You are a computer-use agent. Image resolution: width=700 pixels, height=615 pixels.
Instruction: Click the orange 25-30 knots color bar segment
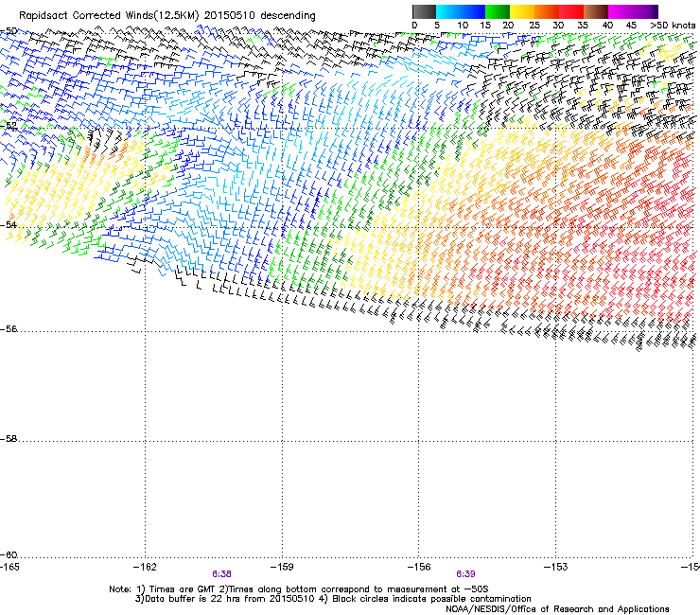tap(547, 11)
